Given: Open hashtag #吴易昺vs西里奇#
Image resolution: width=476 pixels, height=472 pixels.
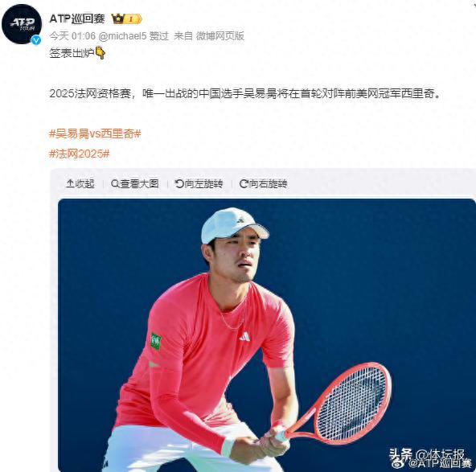Looking at the screenshot, I should tap(95, 133).
